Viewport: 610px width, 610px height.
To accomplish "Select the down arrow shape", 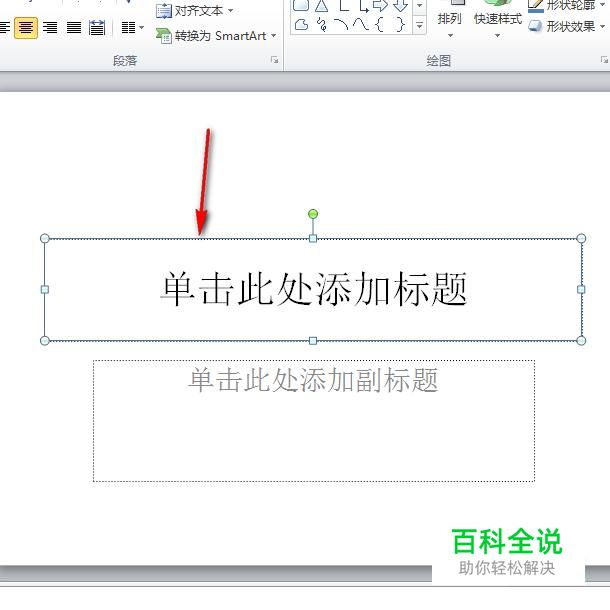I will pyautogui.click(x=400, y=5).
